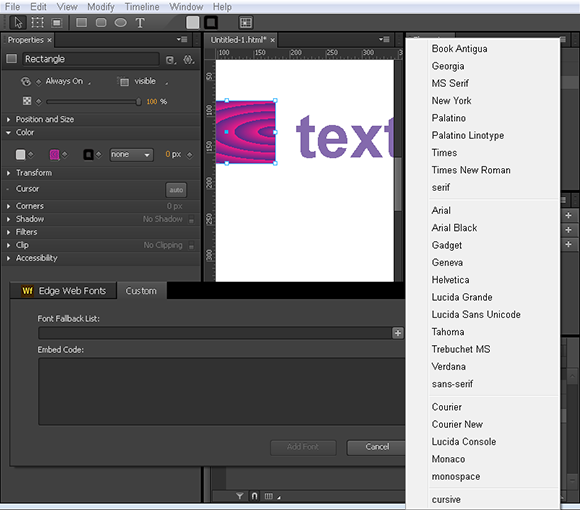Select the Rounded Rectangle tool
Screen dimensions: 580x510
click(101, 23)
